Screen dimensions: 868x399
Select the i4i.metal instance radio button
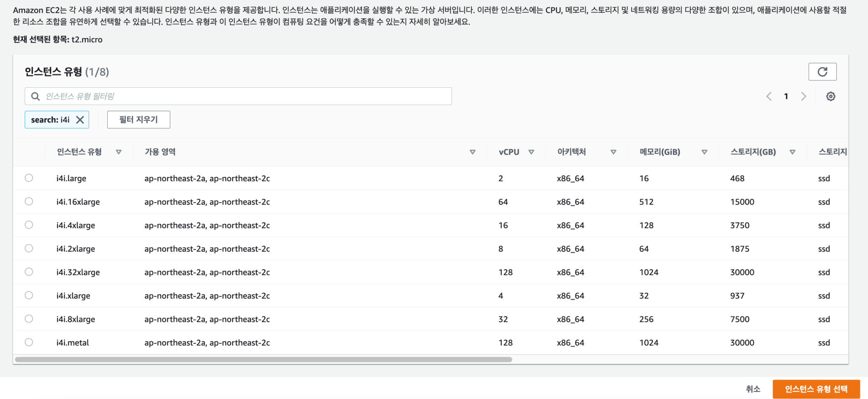coord(29,342)
